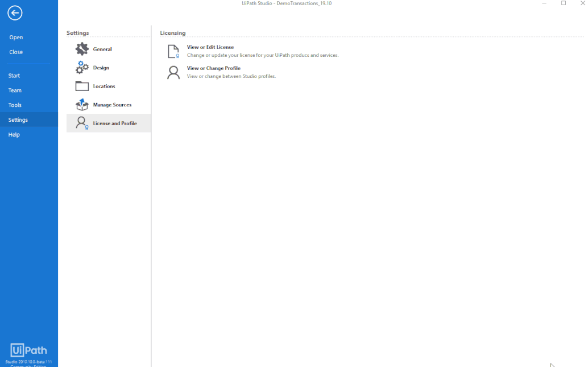
Task: Select the Settings sidebar entry
Action: [x=17, y=119]
